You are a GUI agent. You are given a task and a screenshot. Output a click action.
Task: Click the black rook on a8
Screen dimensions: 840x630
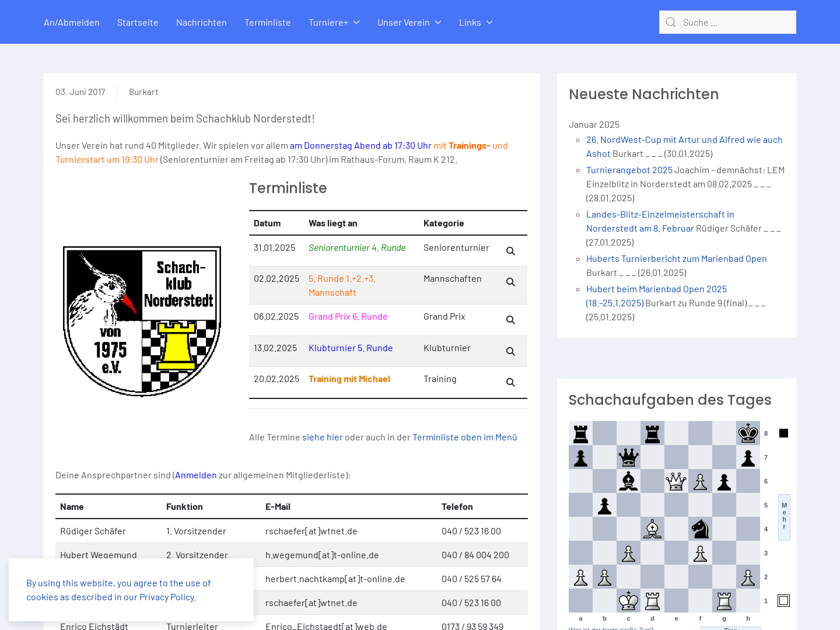pos(580,433)
